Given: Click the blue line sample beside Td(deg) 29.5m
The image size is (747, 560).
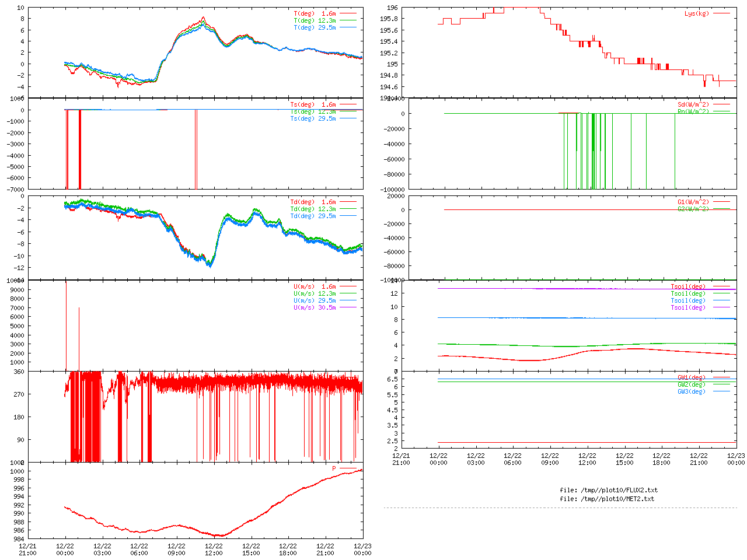Looking at the screenshot, I should point(347,216).
